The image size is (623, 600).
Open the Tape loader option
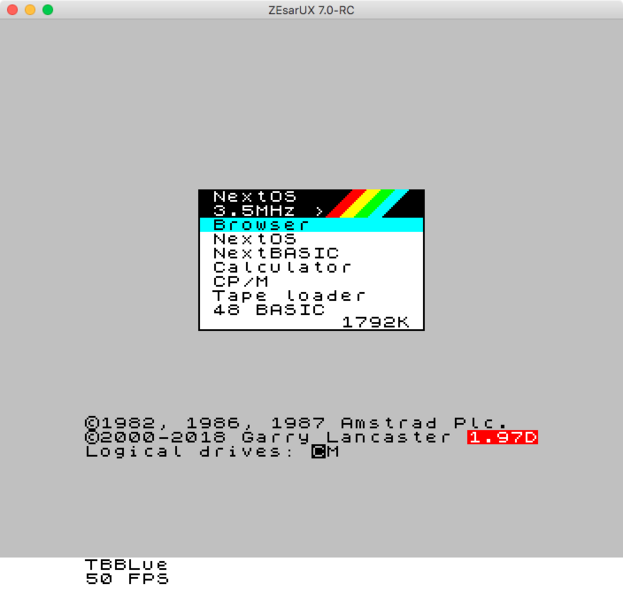pyautogui.click(x=312, y=296)
